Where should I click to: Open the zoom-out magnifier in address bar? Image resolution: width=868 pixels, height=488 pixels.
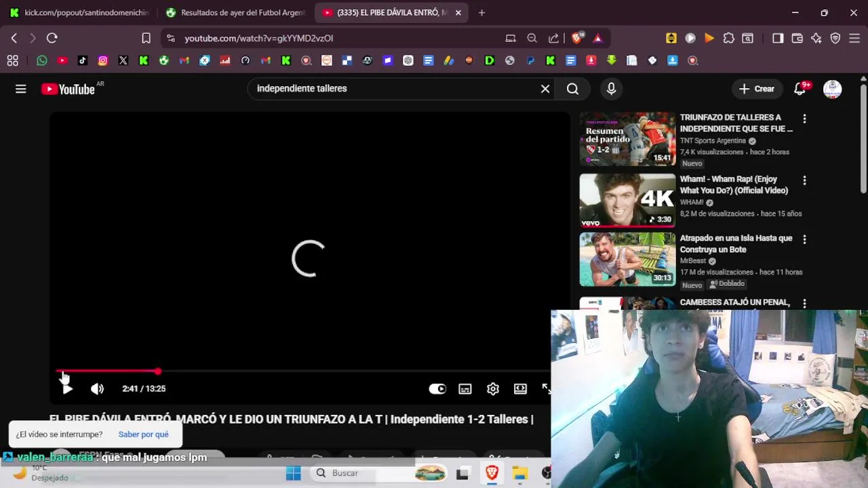tap(532, 39)
